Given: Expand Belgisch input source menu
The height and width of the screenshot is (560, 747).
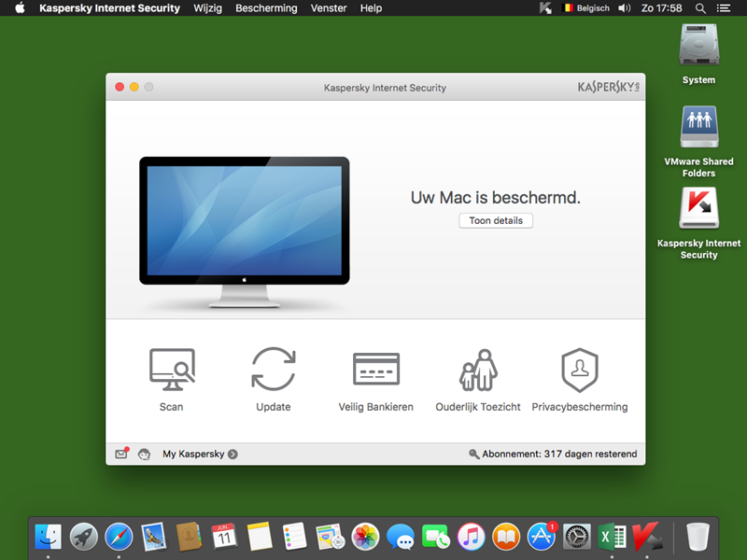Looking at the screenshot, I should pos(588,8).
